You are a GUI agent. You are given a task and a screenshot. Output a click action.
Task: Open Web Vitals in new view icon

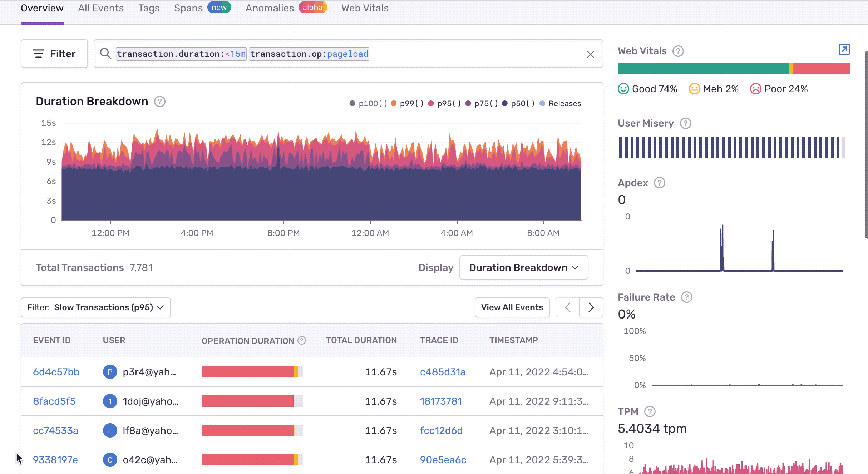[844, 49]
